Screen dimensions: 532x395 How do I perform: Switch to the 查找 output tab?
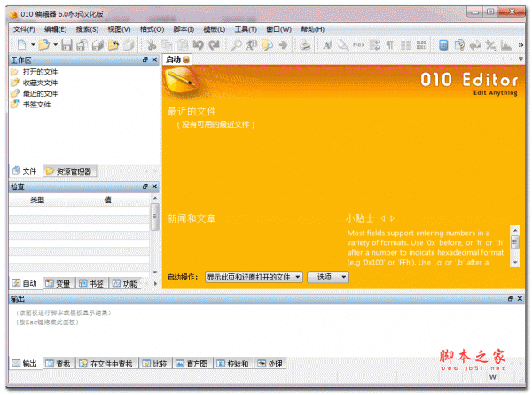(59, 363)
